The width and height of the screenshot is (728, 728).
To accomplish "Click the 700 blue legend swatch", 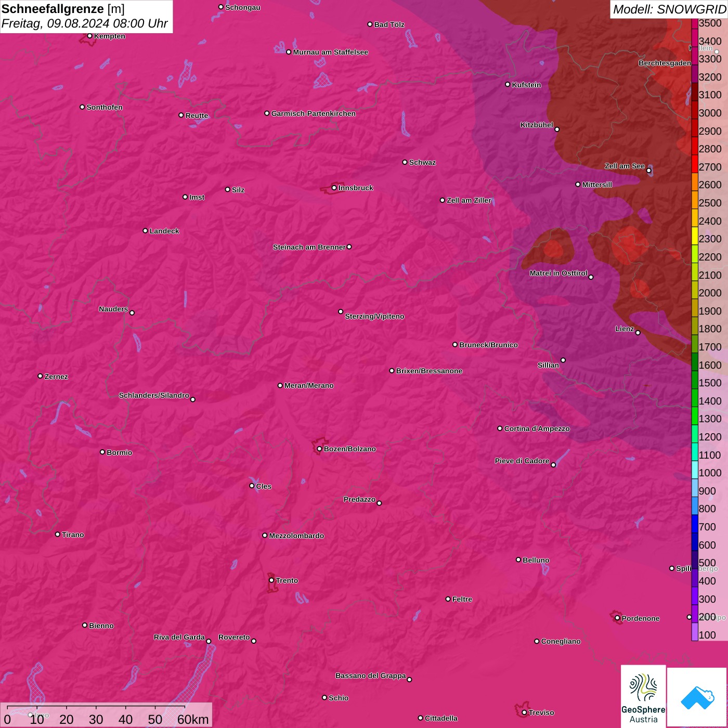I will [x=695, y=524].
